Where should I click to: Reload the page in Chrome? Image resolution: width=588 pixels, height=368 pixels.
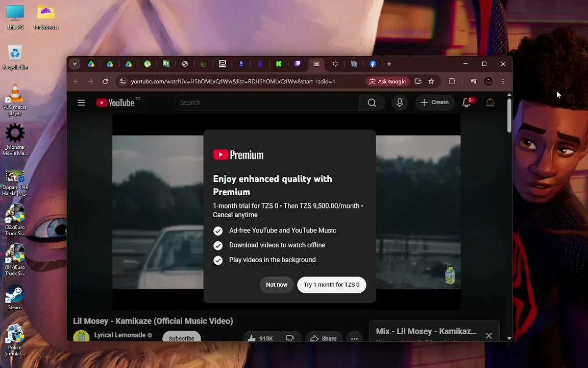tap(105, 81)
